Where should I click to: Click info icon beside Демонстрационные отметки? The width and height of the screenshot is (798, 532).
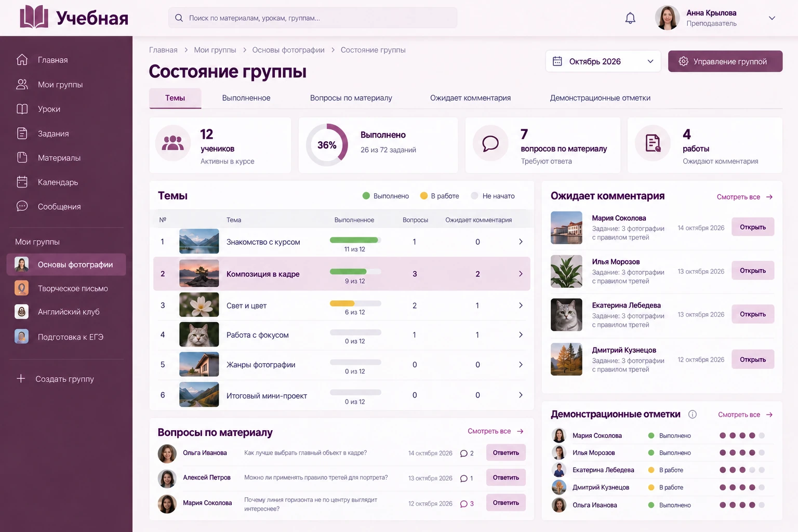(693, 414)
